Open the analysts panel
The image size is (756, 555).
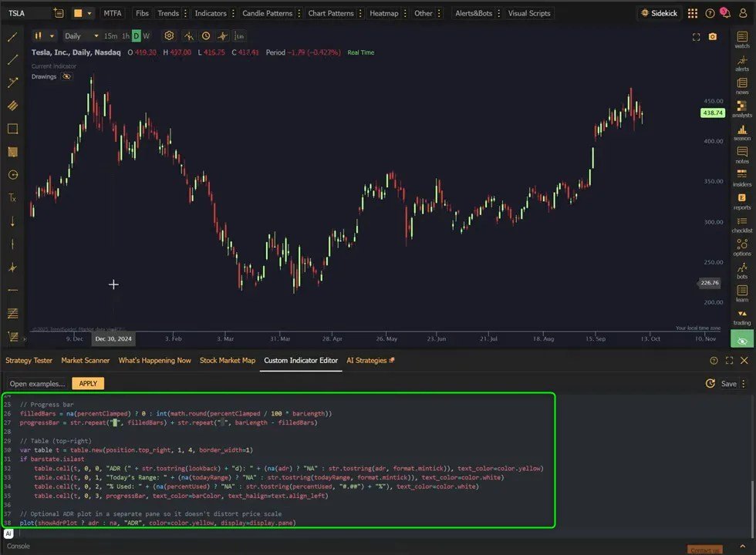tap(742, 109)
